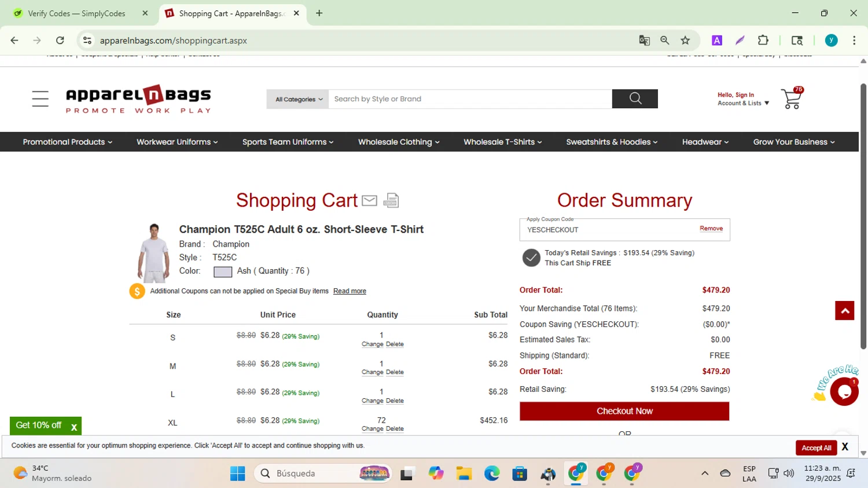Remove the YESCHECKOUT coupon
This screenshot has width=868, height=488.
click(x=711, y=229)
